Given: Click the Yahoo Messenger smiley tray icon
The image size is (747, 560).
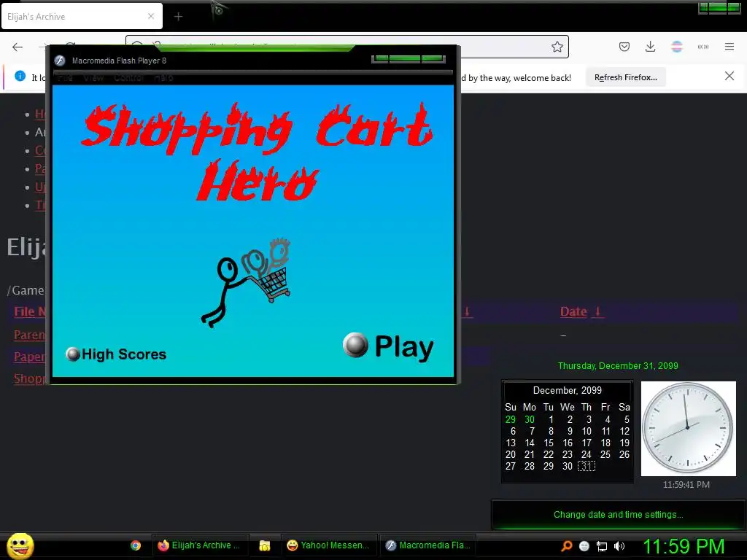Looking at the screenshot, I should 584,546.
